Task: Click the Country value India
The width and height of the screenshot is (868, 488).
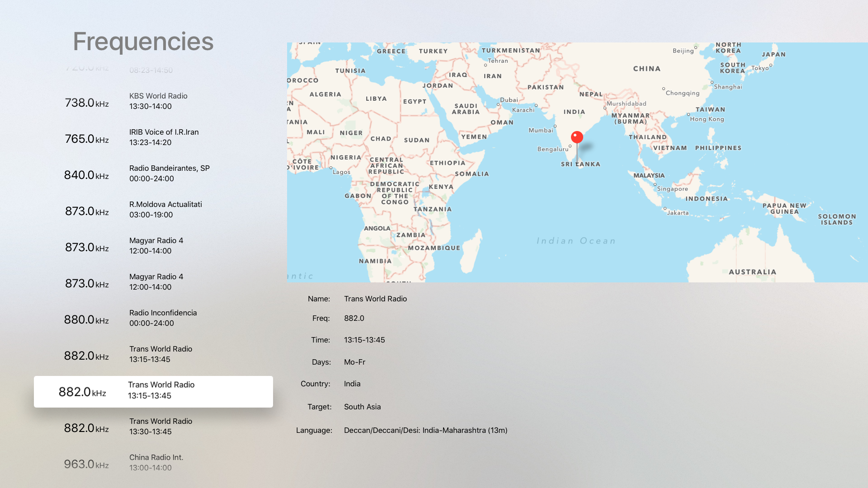Action: pos(352,384)
